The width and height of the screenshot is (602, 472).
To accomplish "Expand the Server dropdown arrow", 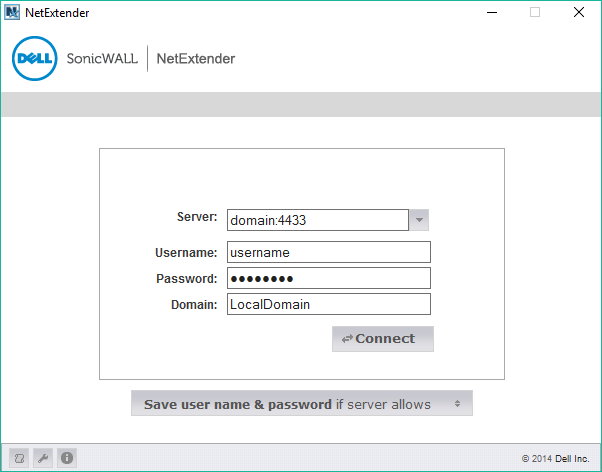I will [x=419, y=220].
